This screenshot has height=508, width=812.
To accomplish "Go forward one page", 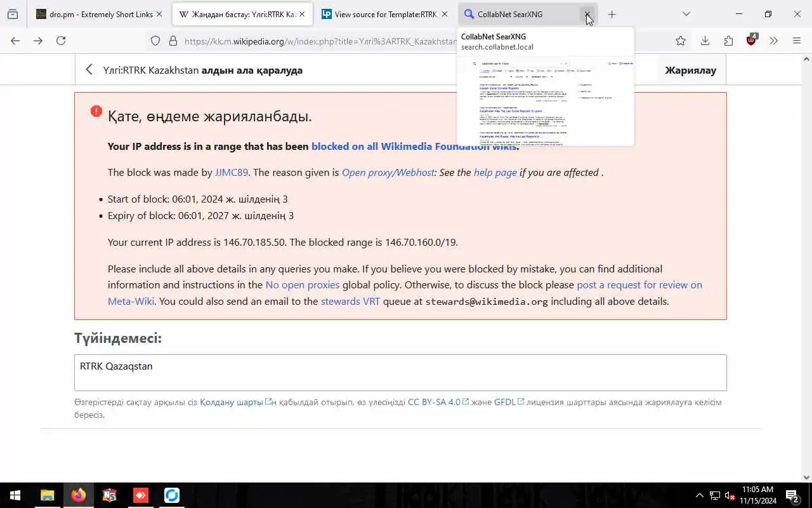I will (38, 41).
